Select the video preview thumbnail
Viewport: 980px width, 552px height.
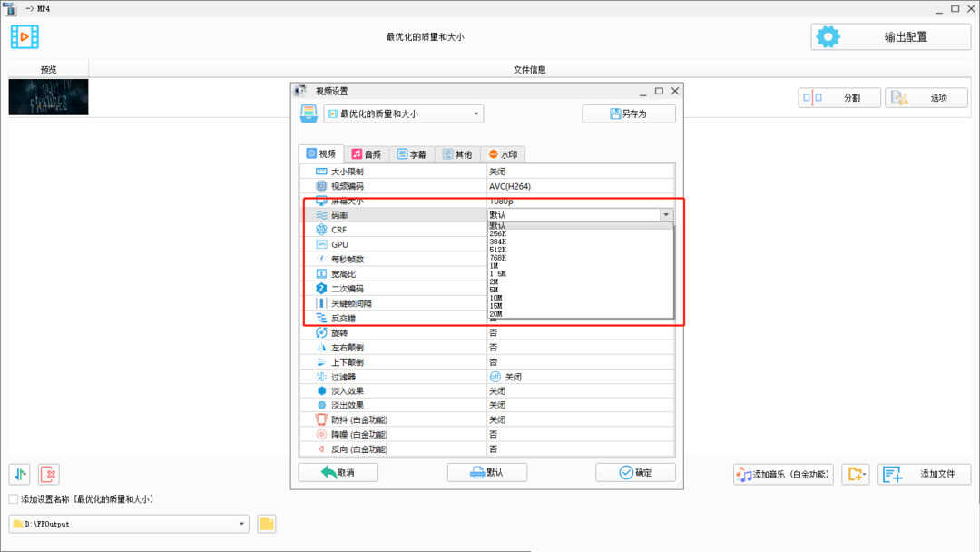point(48,97)
